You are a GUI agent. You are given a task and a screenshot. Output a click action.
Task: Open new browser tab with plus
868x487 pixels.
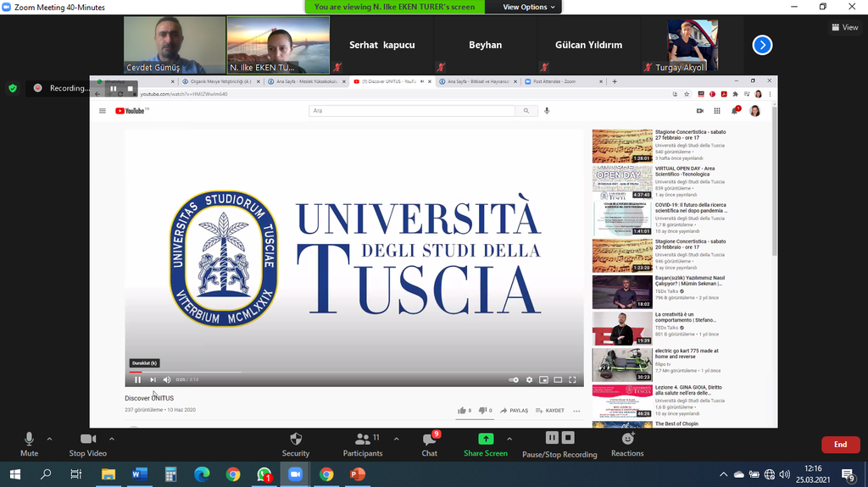615,81
